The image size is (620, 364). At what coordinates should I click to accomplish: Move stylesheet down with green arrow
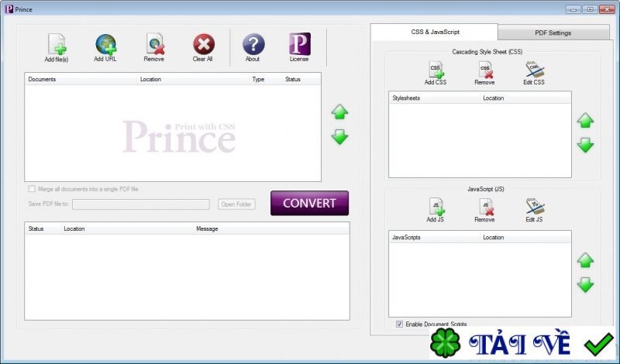(x=585, y=145)
